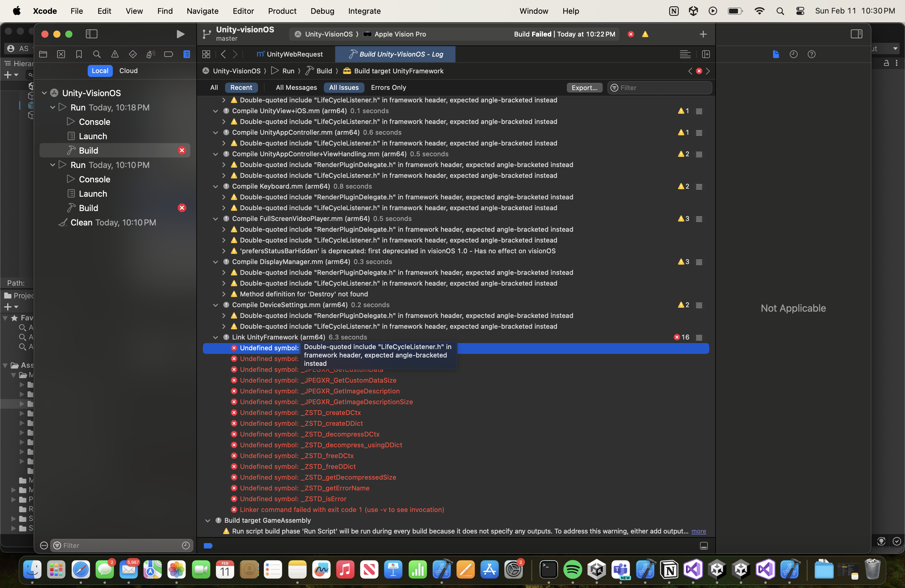Collapse the Compile Keyboard.mm arm64 entry
905x588 pixels.
[x=216, y=185]
